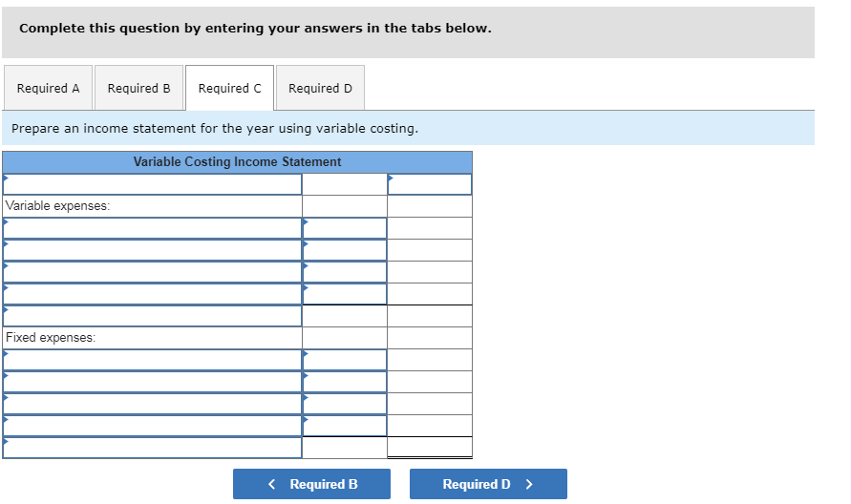Go back using the Required B button
Screen dimensions: 851x504
311,484
